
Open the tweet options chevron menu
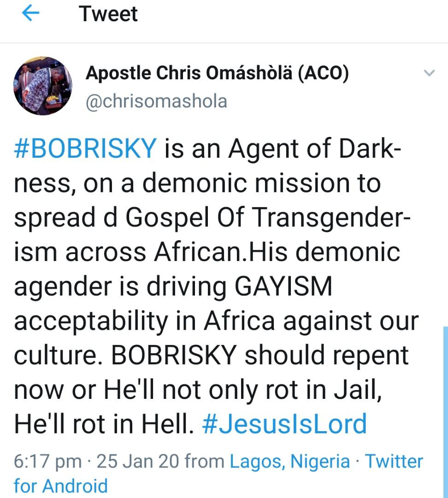coord(429,73)
